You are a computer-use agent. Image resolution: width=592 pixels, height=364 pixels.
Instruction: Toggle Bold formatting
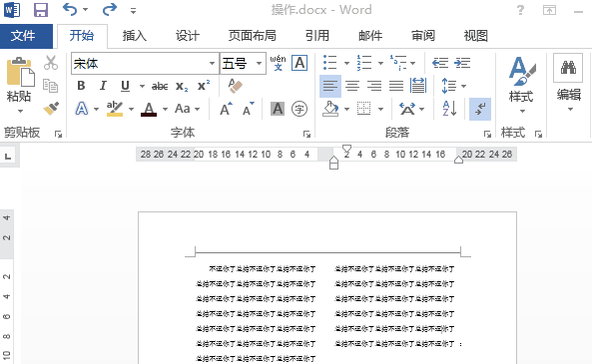tap(81, 86)
